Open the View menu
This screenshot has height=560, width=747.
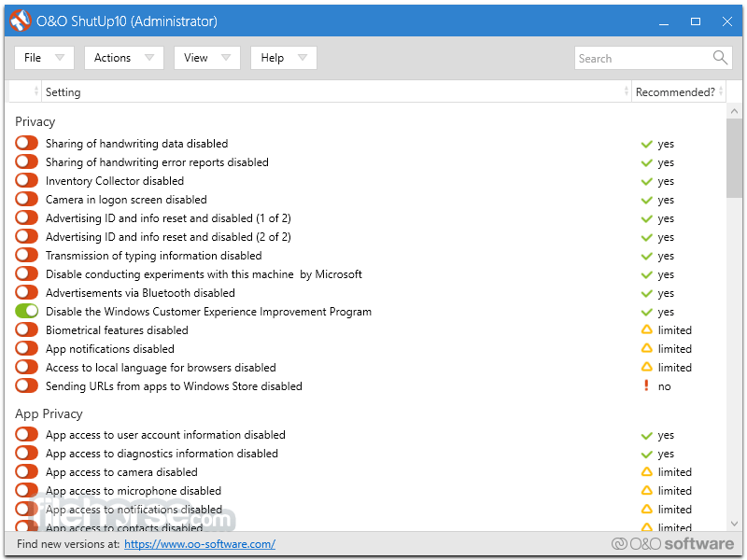tap(206, 58)
